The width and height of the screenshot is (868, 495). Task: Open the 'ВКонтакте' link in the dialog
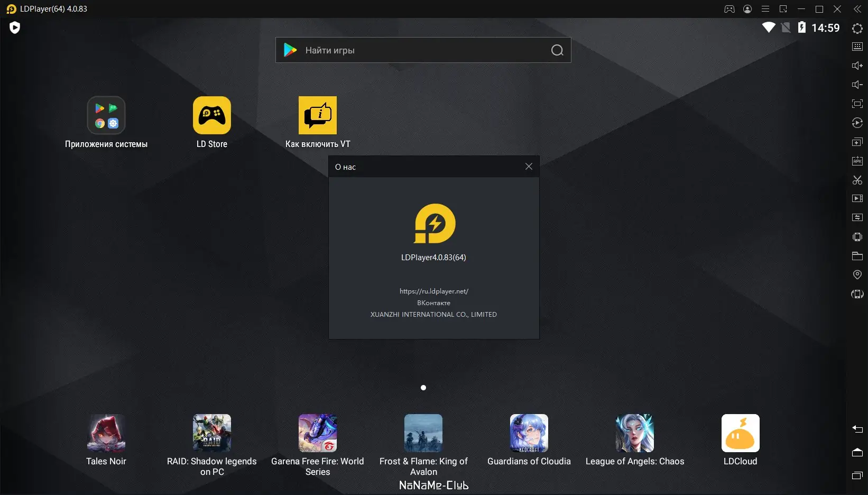pos(434,302)
